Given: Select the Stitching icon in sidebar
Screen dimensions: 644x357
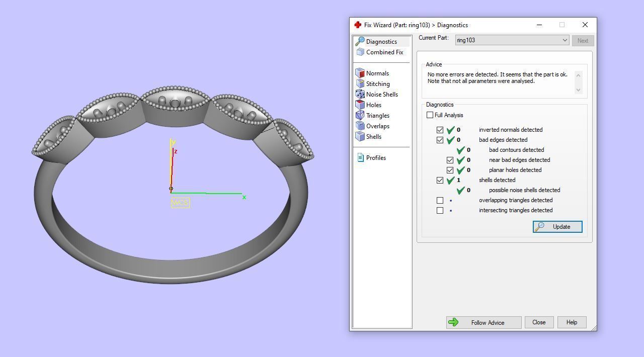Looking at the screenshot, I should pyautogui.click(x=360, y=84).
